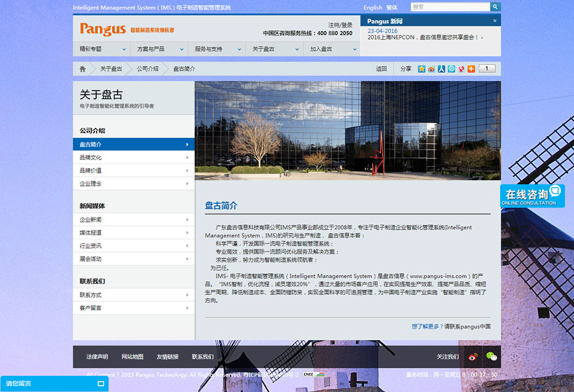The width and height of the screenshot is (574, 392).
Task: Click the Pangus logo
Action: coord(103,29)
